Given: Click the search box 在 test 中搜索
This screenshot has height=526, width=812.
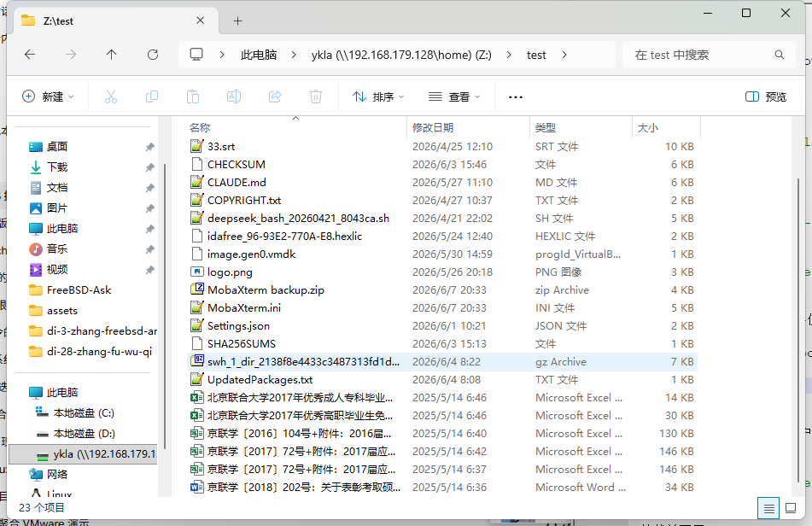Looking at the screenshot, I should point(709,55).
